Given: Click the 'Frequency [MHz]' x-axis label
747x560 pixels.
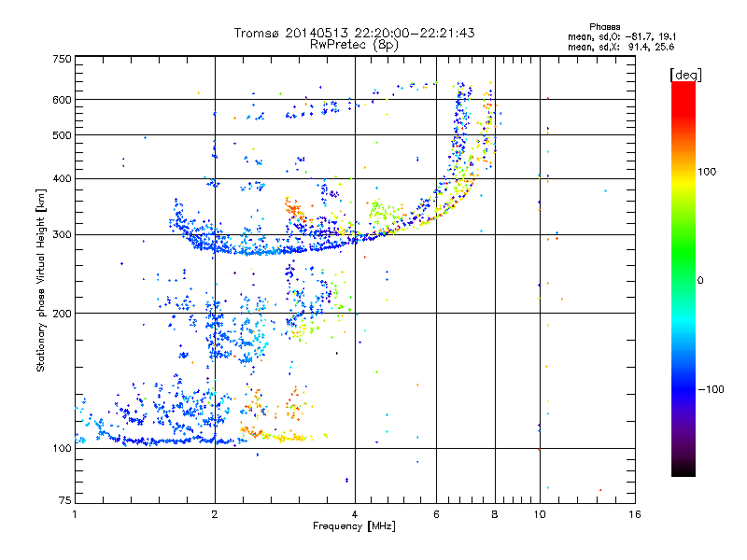Looking at the screenshot, I should [x=354, y=526].
